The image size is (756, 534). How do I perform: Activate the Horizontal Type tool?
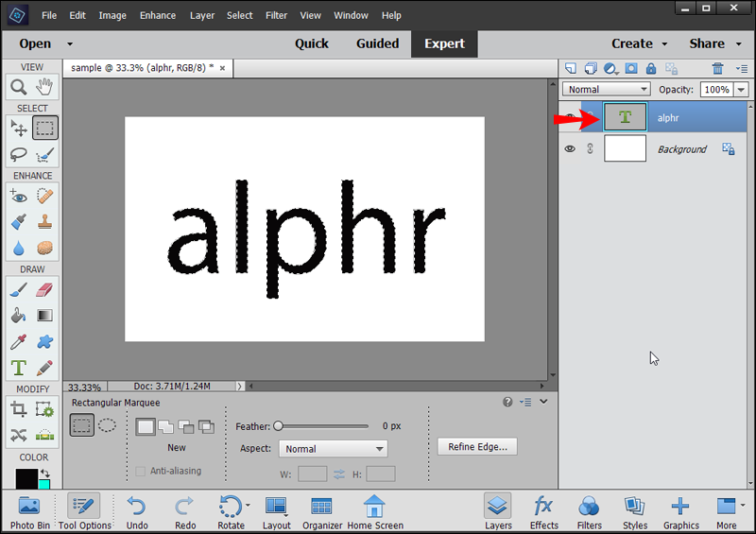[x=18, y=368]
